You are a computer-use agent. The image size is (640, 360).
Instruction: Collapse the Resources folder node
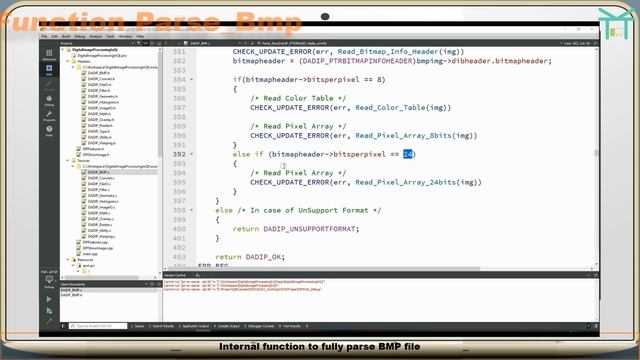(x=68, y=260)
